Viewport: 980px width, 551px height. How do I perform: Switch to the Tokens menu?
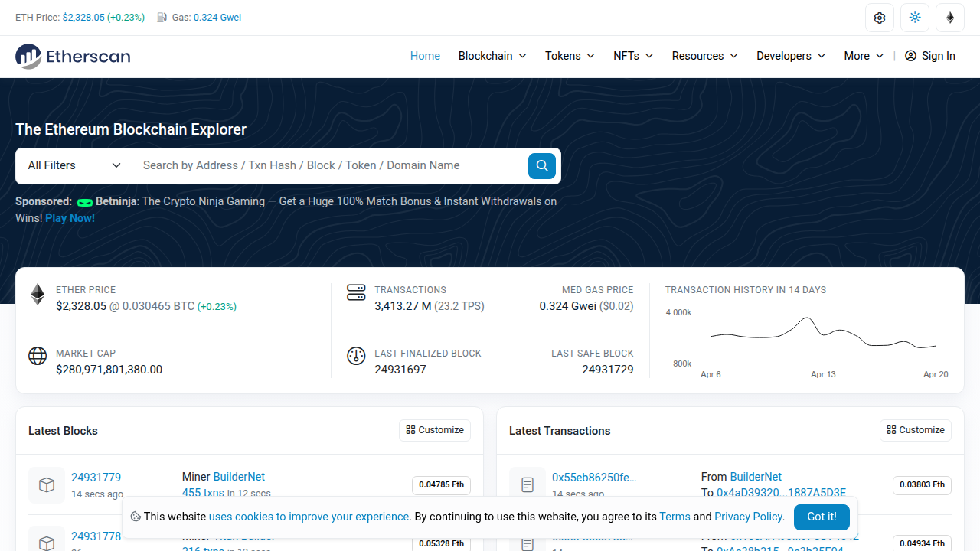pyautogui.click(x=569, y=55)
